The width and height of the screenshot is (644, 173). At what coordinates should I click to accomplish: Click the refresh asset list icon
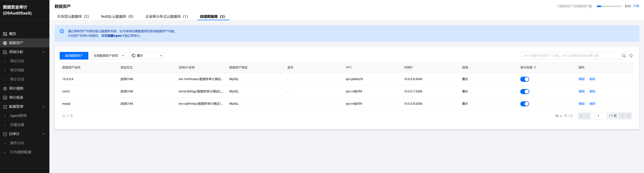[631, 56]
